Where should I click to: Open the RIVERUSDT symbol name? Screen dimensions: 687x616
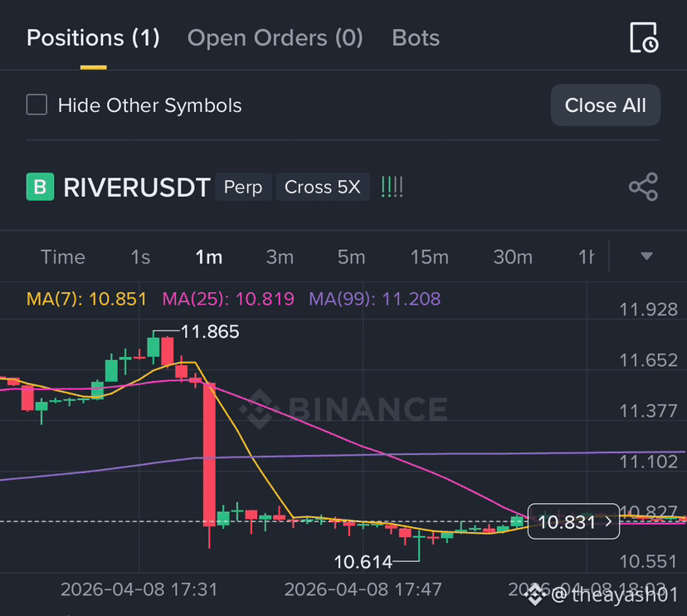[137, 188]
